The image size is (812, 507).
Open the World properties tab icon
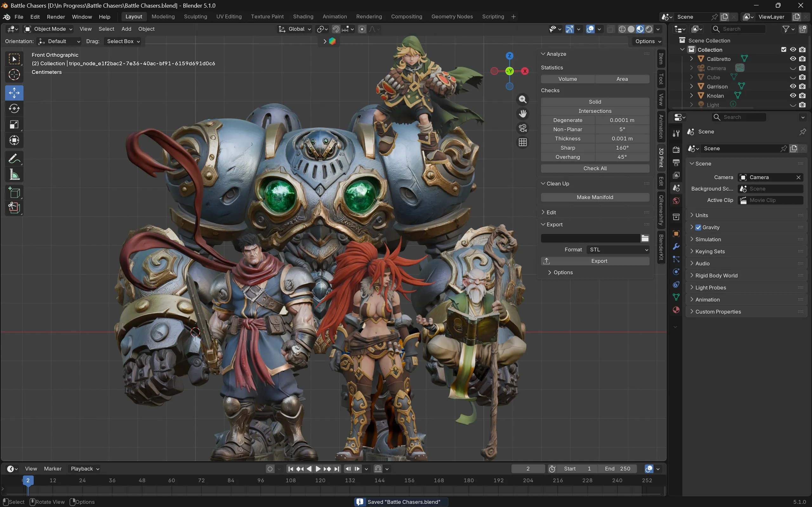tap(676, 201)
